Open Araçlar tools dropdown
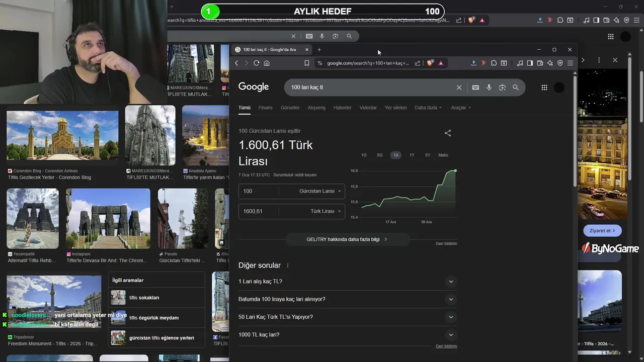The image size is (644, 362). coord(461,108)
